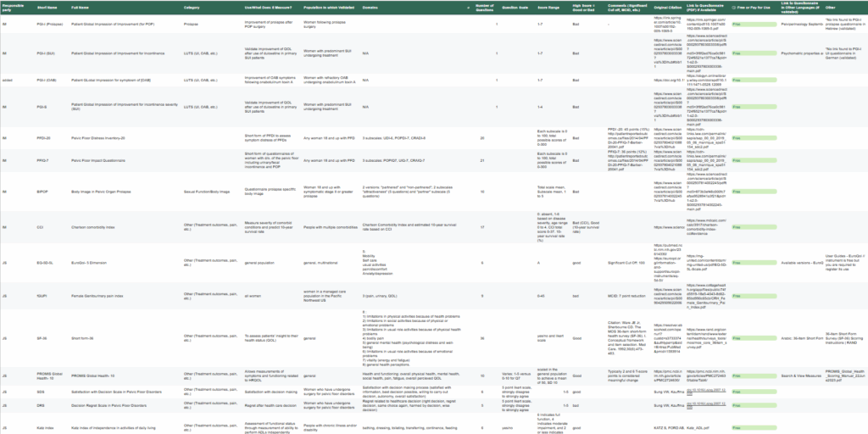Viewport: 868px width, 434px height.
Task: Click the 'Short Name' column header
Action: coord(47,8)
